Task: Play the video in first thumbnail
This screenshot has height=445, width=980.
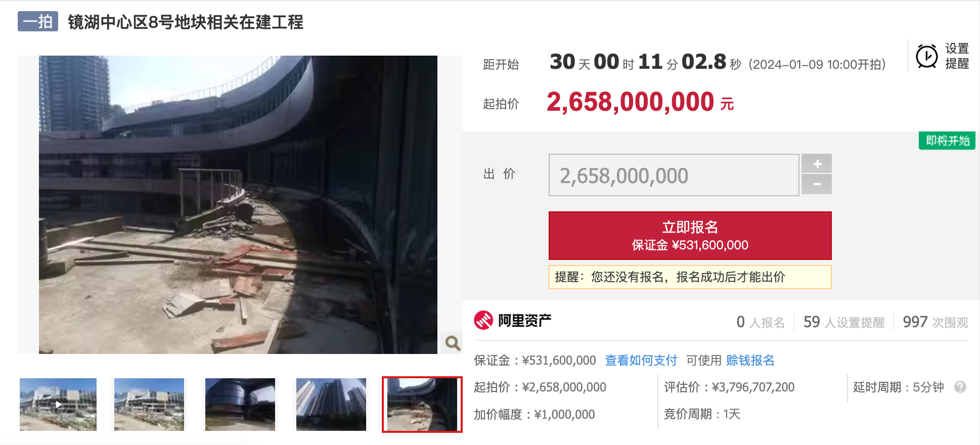Action: [58, 405]
